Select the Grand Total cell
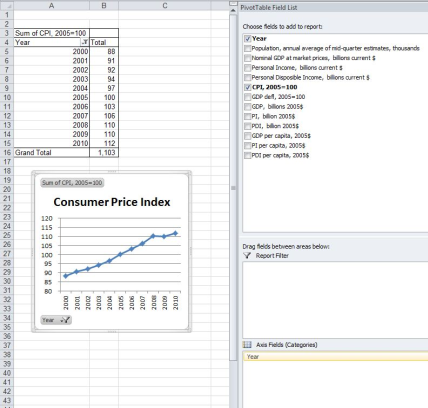The height and width of the screenshot is (408, 428). tap(51, 153)
